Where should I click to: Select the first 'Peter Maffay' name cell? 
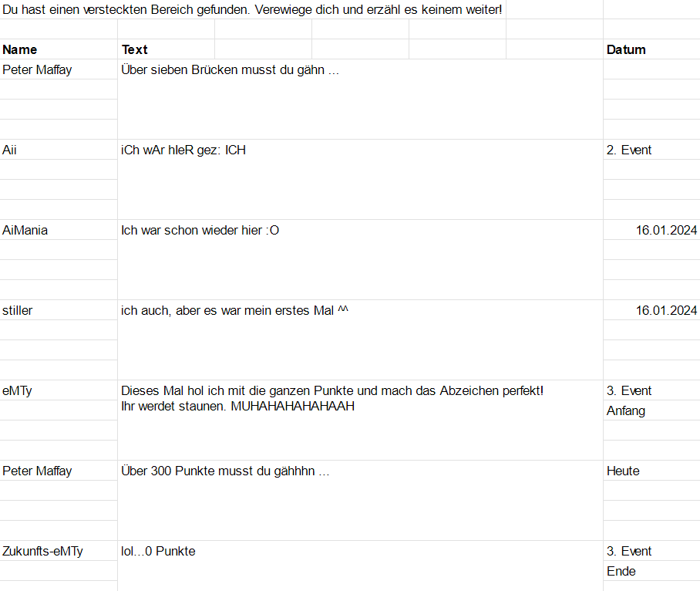(x=59, y=69)
